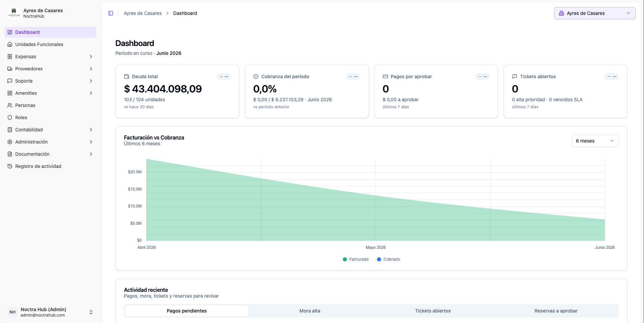The width and height of the screenshot is (644, 323).
Task: Click the Soporte chat bubble icon
Action: [x=10, y=81]
